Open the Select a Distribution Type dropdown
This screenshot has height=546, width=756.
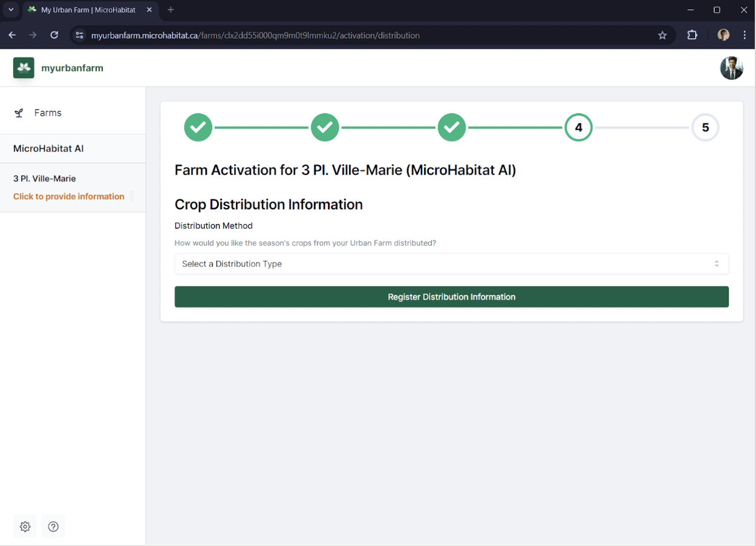[x=452, y=264]
